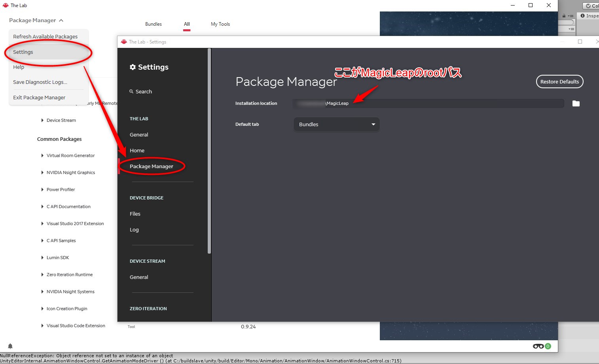This screenshot has height=364, width=599.
Task: Click the Unity Inspector tab behind
Action: tap(589, 16)
